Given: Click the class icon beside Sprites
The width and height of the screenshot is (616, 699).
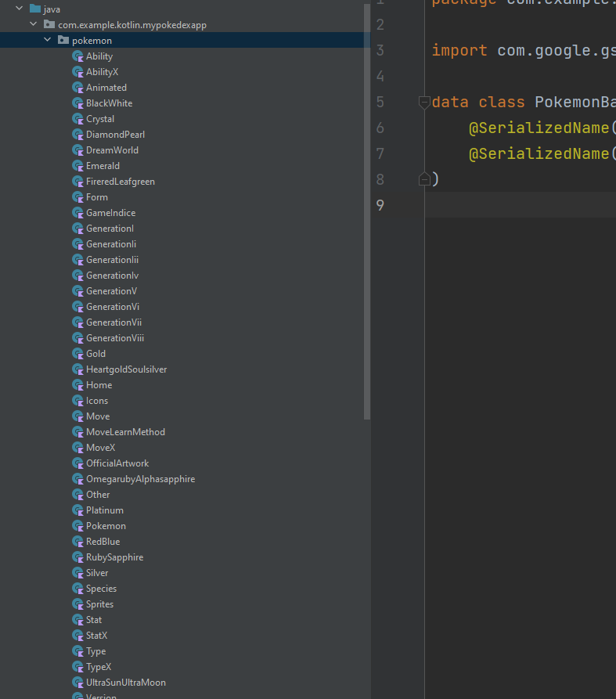Looking at the screenshot, I should pyautogui.click(x=77, y=604).
